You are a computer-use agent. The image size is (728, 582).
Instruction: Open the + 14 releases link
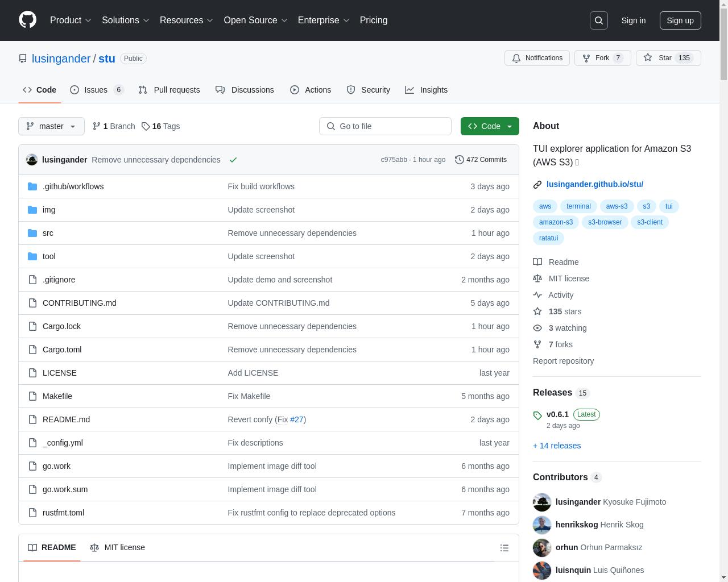557,446
